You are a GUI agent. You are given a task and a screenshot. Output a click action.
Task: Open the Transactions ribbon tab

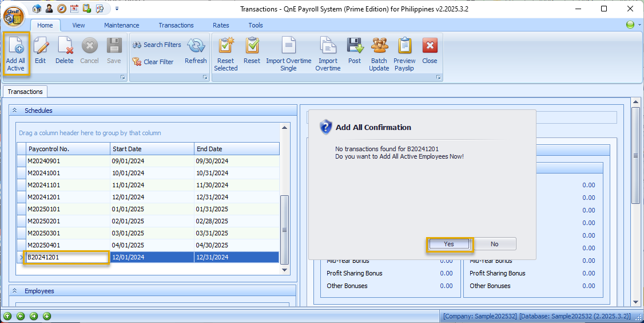[x=176, y=25]
